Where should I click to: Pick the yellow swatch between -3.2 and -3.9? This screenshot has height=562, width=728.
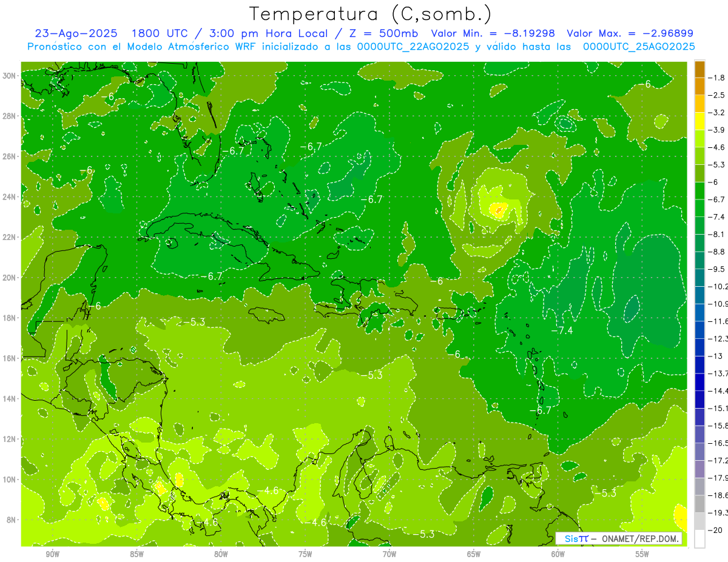point(699,121)
